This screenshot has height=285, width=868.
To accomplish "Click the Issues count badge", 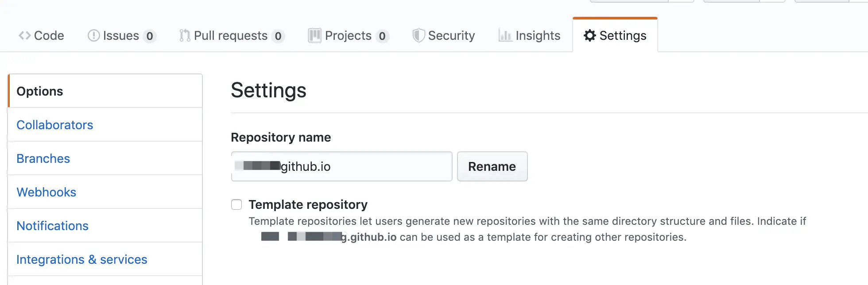I will pos(150,36).
